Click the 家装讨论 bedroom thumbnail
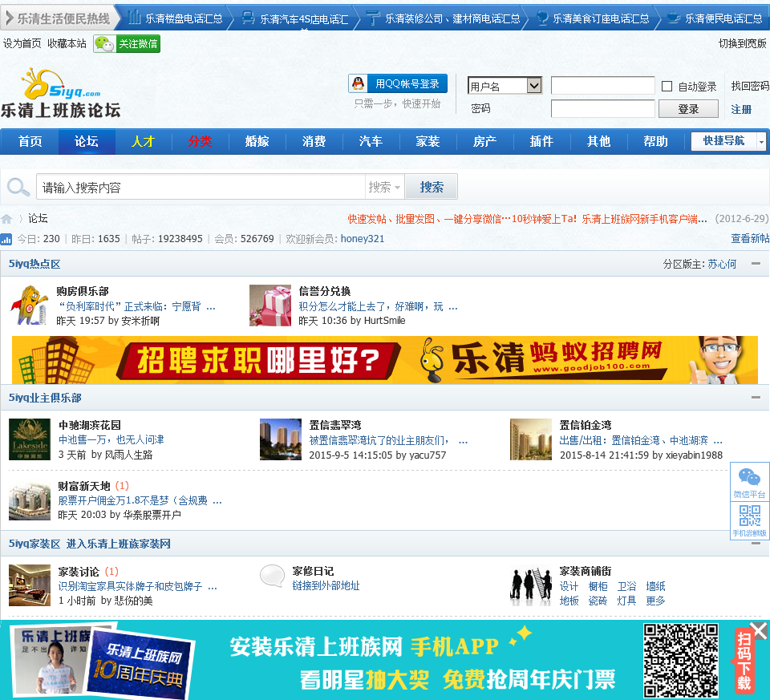 30,585
